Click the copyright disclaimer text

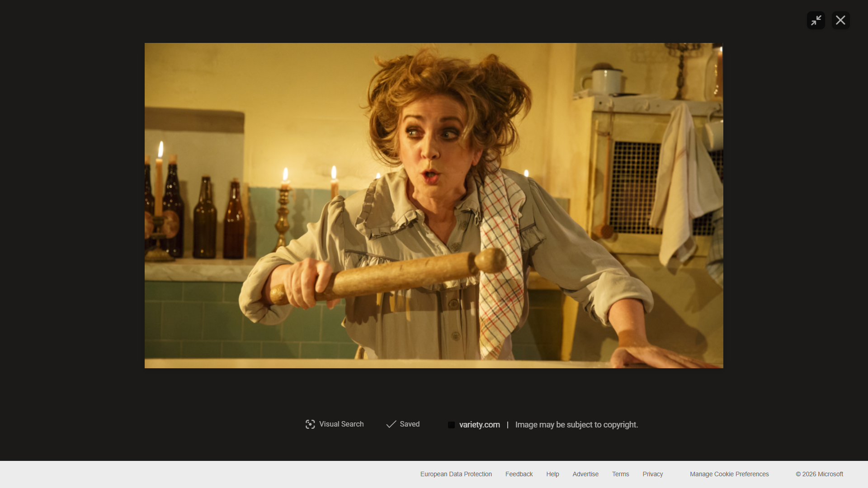pyautogui.click(x=576, y=425)
